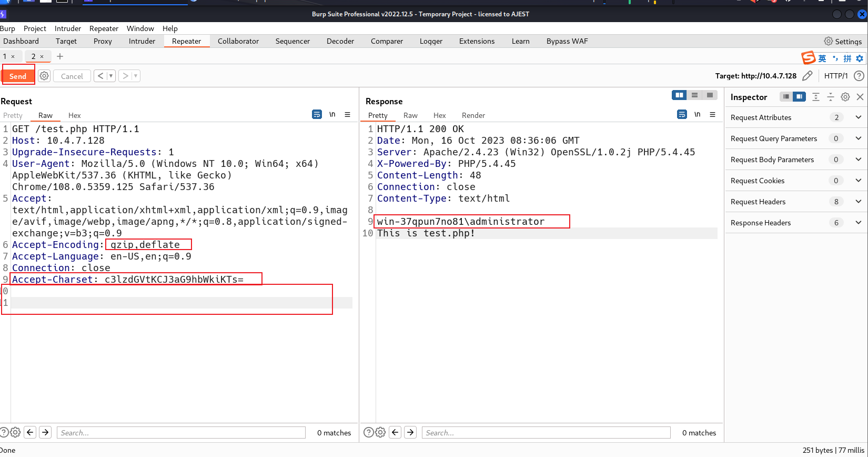The width and height of the screenshot is (868, 457).
Task: Close Repeater tab 2
Action: pos(42,56)
